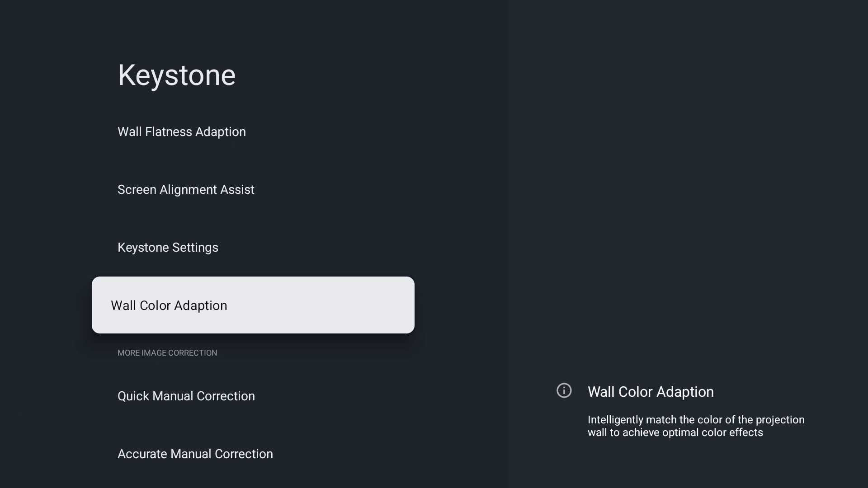Select the Keystone Settings list row
This screenshot has height=488, width=868.
(253, 247)
